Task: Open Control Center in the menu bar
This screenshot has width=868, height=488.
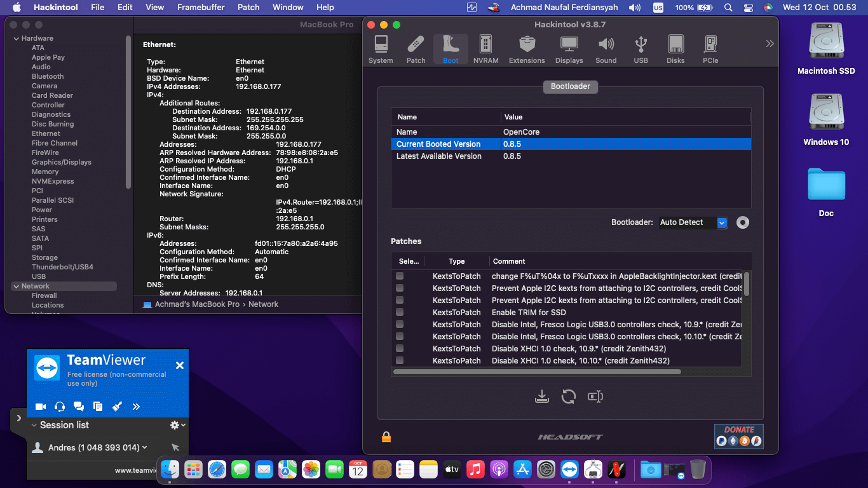Action: pos(748,8)
